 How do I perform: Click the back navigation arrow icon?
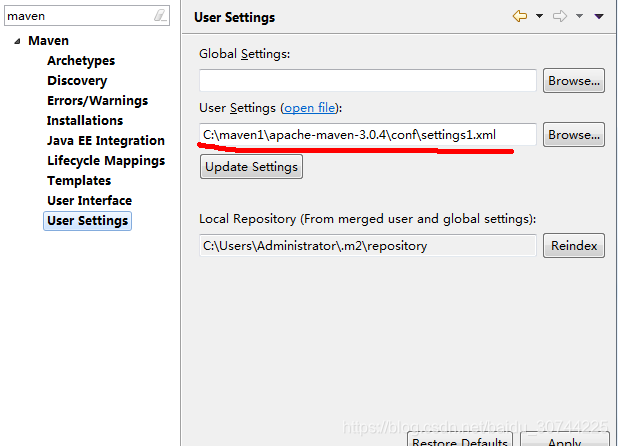[x=520, y=16]
